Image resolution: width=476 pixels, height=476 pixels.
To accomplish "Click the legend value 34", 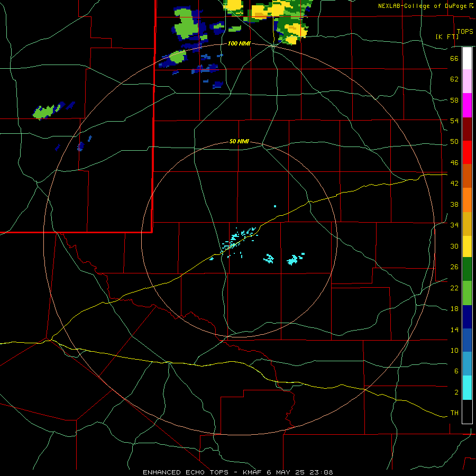I will tap(454, 225).
